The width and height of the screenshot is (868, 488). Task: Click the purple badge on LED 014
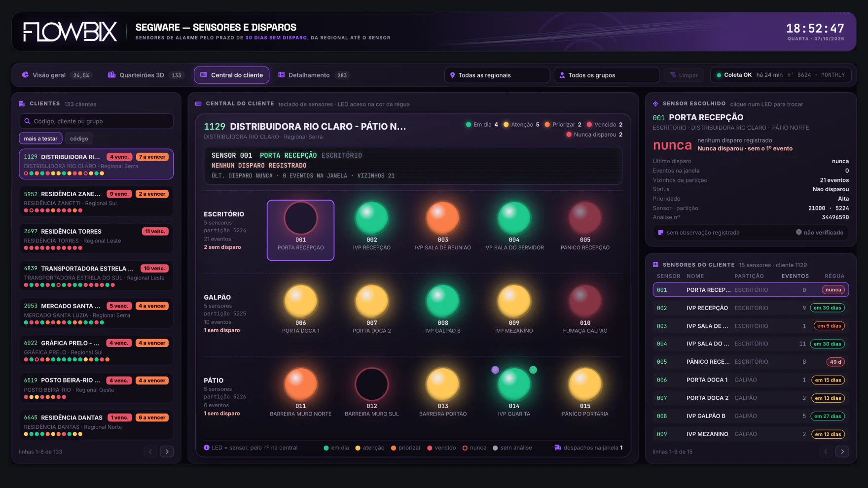tap(495, 370)
